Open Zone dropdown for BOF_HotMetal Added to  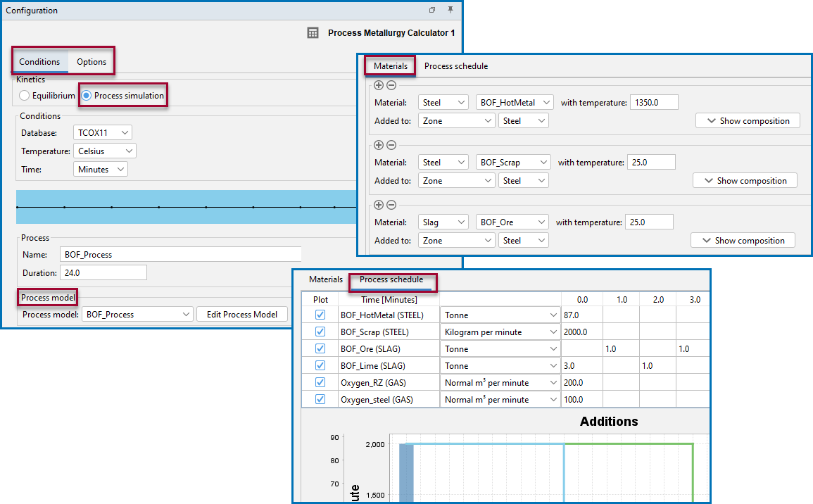tap(457, 121)
